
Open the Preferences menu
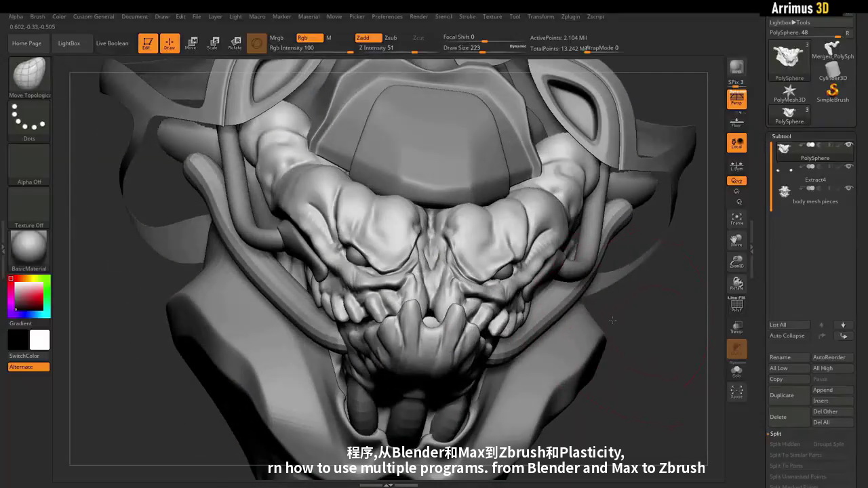point(387,16)
